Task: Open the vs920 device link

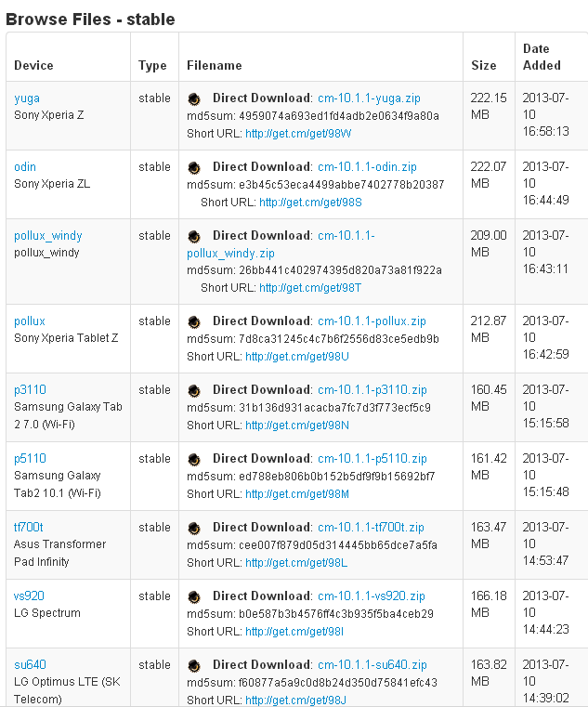Action: click(29, 596)
